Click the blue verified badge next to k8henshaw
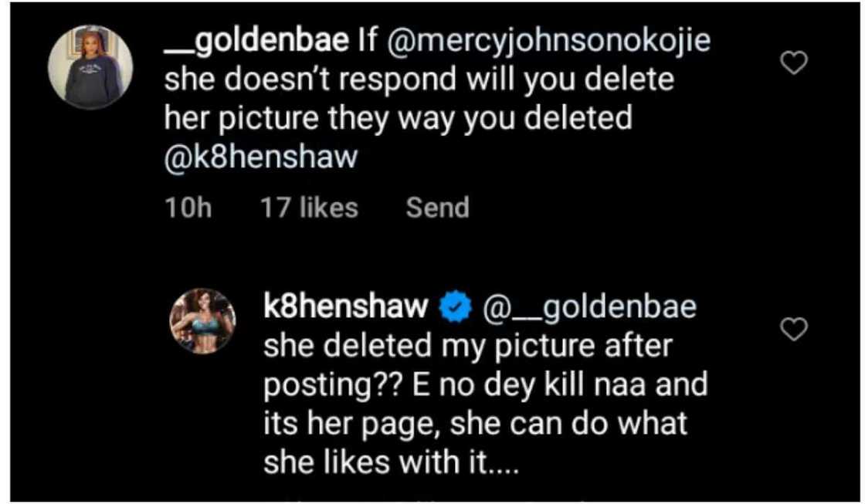The height and width of the screenshot is (504, 865). tap(453, 306)
